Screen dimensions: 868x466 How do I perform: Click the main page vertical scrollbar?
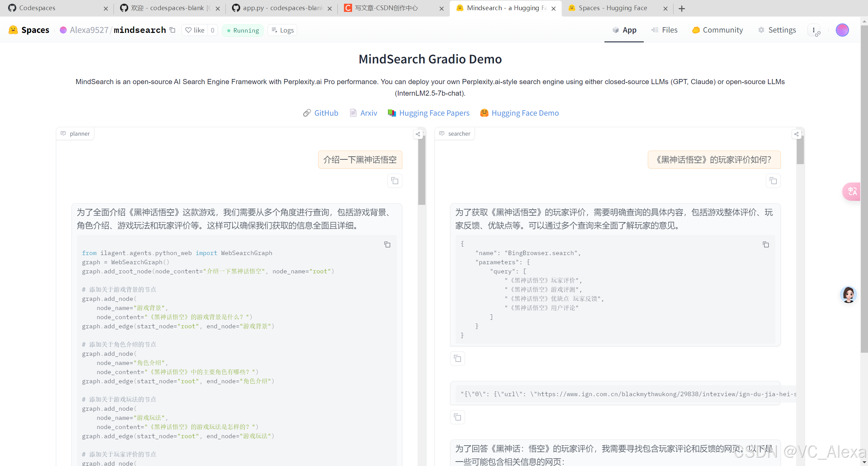point(864,188)
